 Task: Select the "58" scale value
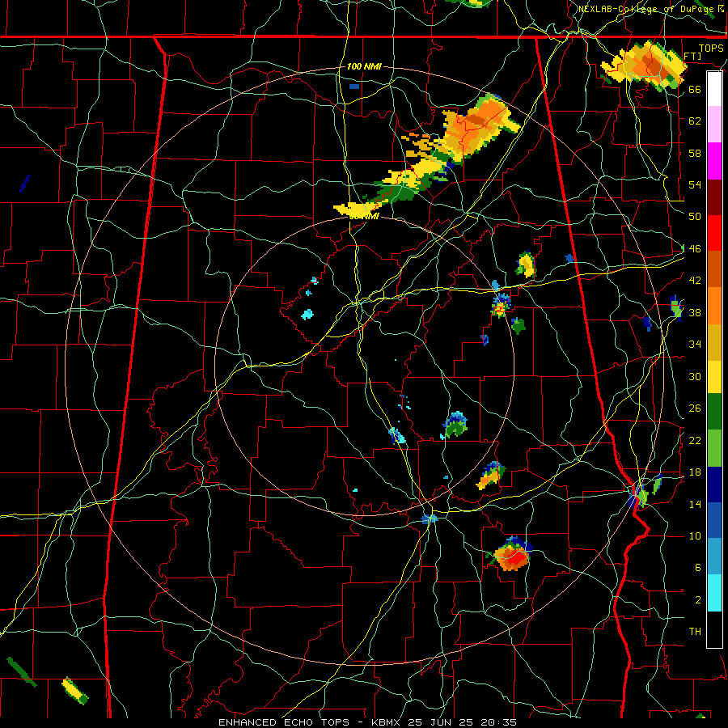pos(695,153)
